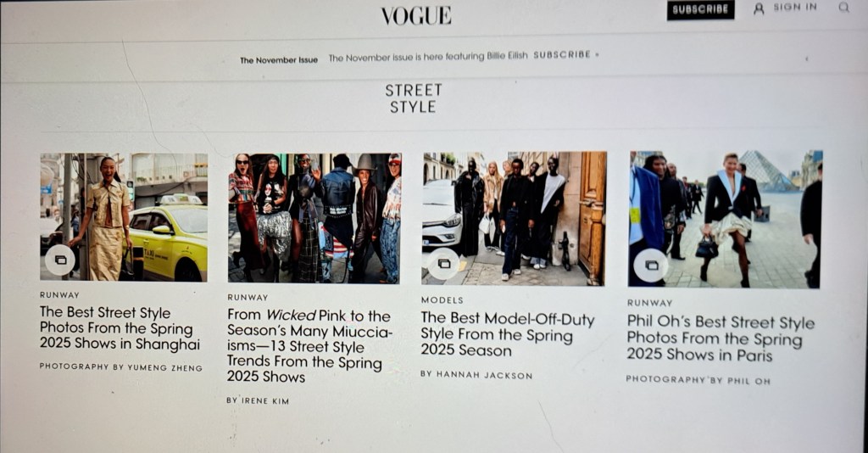This screenshot has height=453, width=868.
Task: Click the Sign In user icon
Action: click(x=759, y=8)
